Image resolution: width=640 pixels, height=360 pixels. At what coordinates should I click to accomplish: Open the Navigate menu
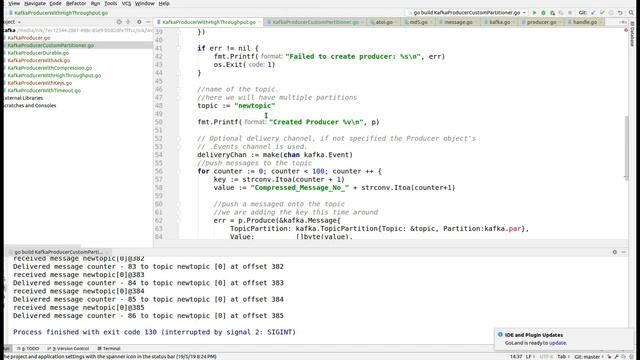pos(35,3)
